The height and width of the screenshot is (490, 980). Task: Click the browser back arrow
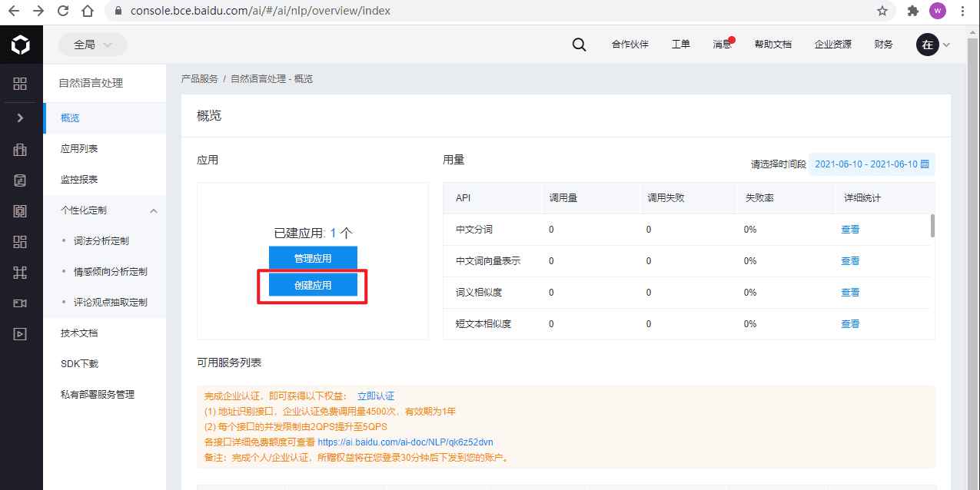click(x=14, y=11)
